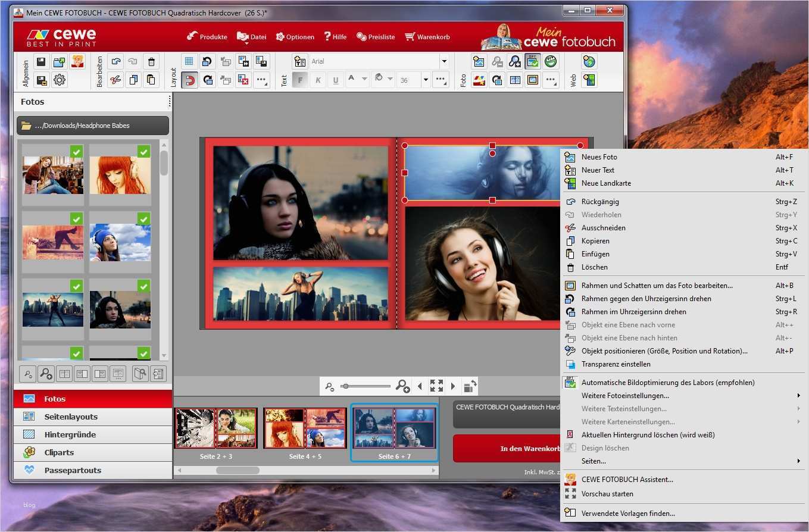Select 'Transparenz einstellen' from context menu

[x=616, y=364]
